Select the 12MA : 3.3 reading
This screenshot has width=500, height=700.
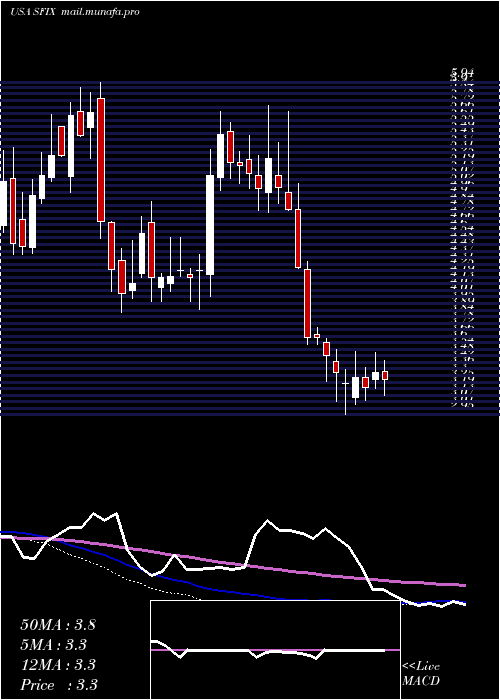coord(58,664)
